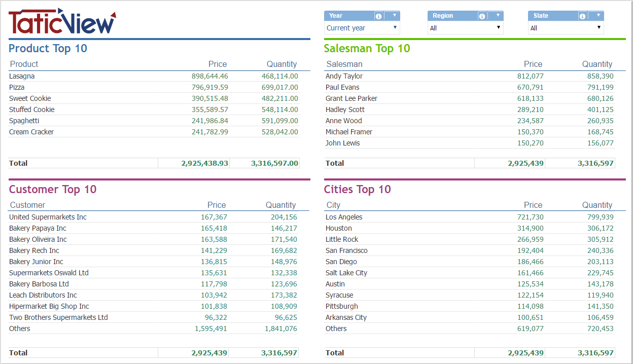The height and width of the screenshot is (364, 633).
Task: Open the State "All" dropdown
Action: 565,28
